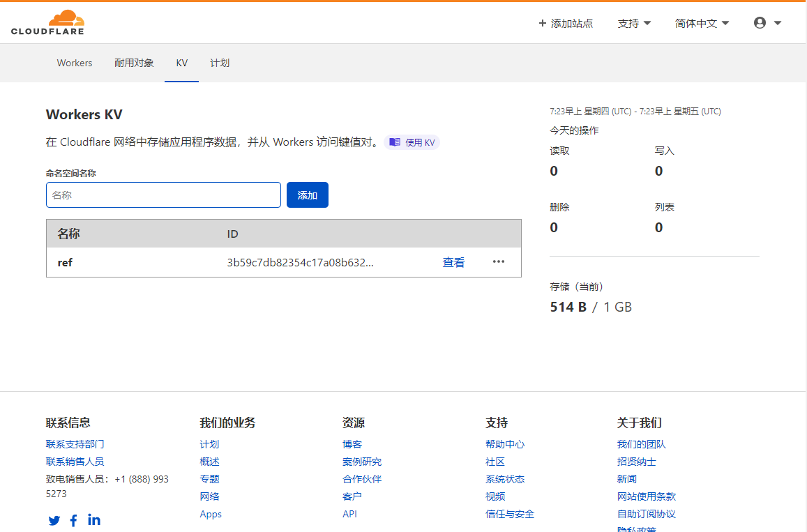
Task: Open the 新闻 news link
Action: [x=627, y=479]
